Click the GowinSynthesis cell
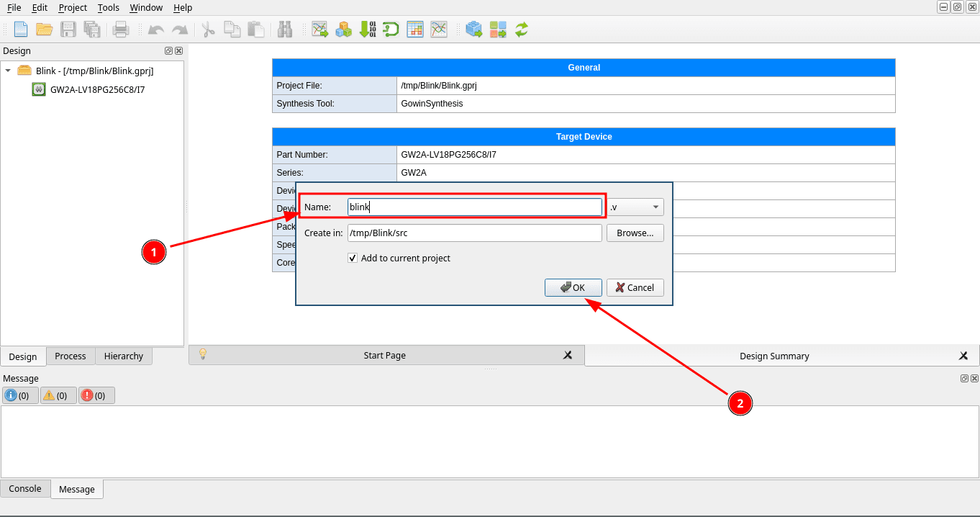The width and height of the screenshot is (980, 517). click(646, 104)
